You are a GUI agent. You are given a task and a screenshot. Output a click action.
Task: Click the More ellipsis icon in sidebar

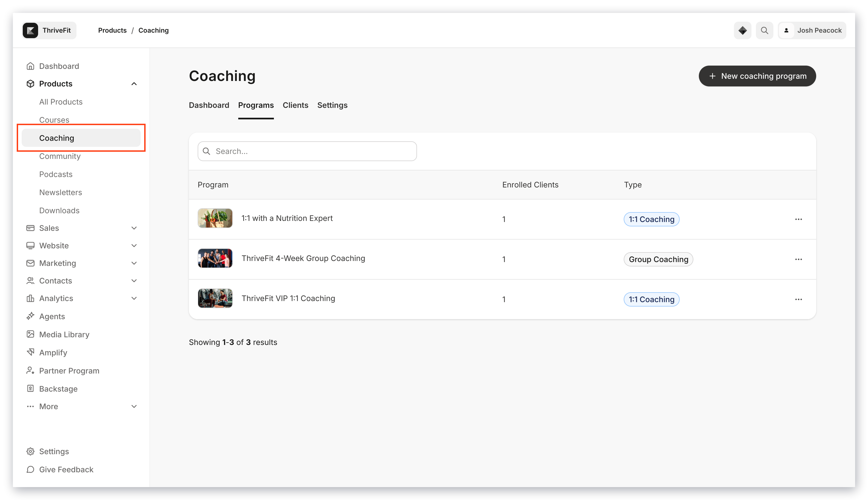tap(30, 406)
